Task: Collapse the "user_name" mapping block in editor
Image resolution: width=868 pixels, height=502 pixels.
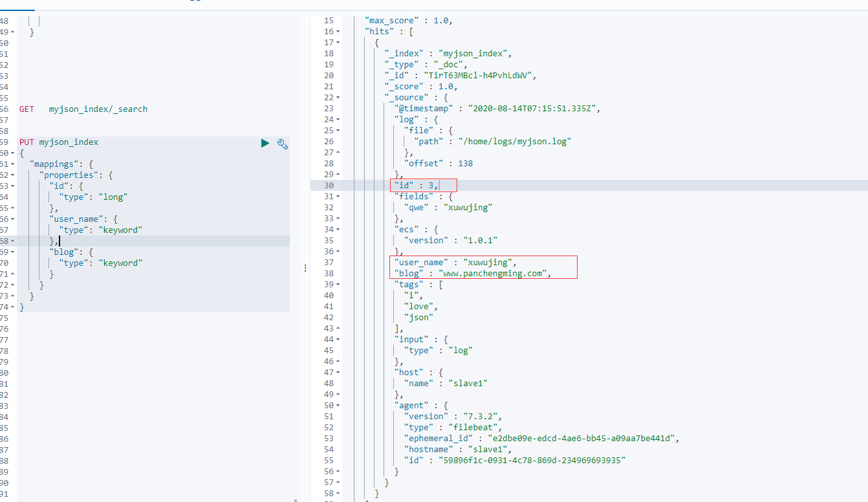Action: click(13, 219)
